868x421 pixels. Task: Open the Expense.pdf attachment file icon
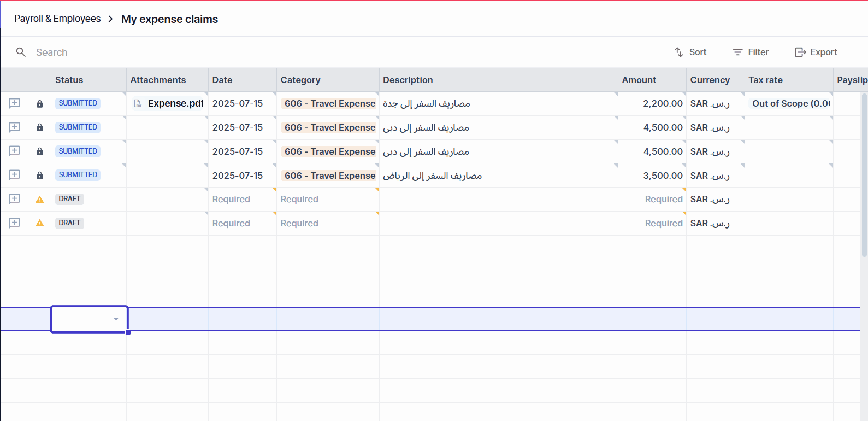click(138, 103)
